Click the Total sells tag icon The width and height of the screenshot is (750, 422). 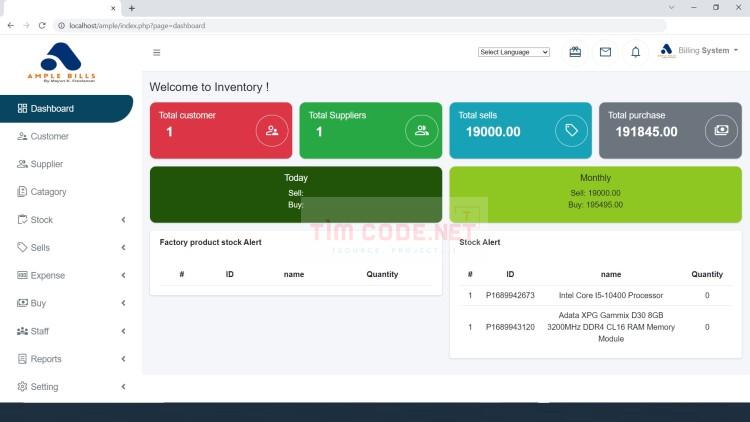click(x=571, y=131)
